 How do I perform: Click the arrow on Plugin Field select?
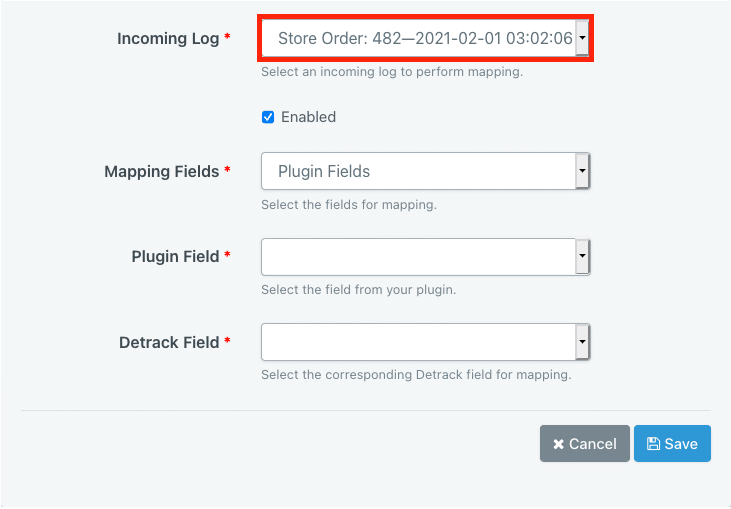583,256
